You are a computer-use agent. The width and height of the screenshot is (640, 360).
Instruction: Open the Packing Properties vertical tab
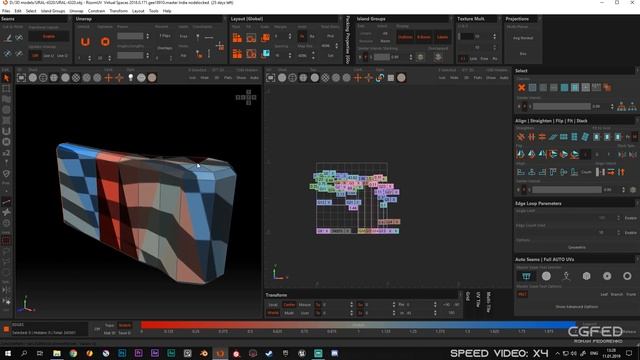pos(347,40)
